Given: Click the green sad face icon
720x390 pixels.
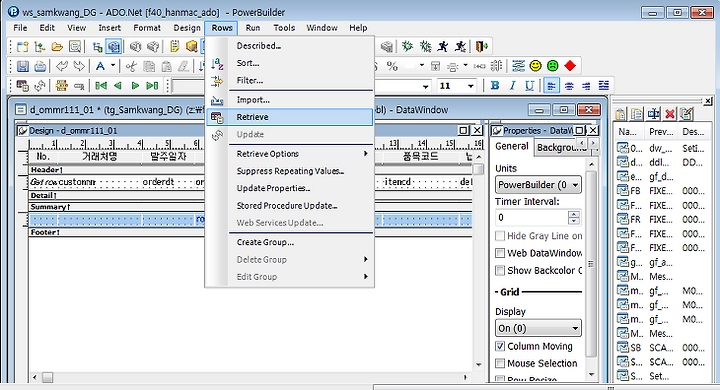Looking at the screenshot, I should click(553, 66).
